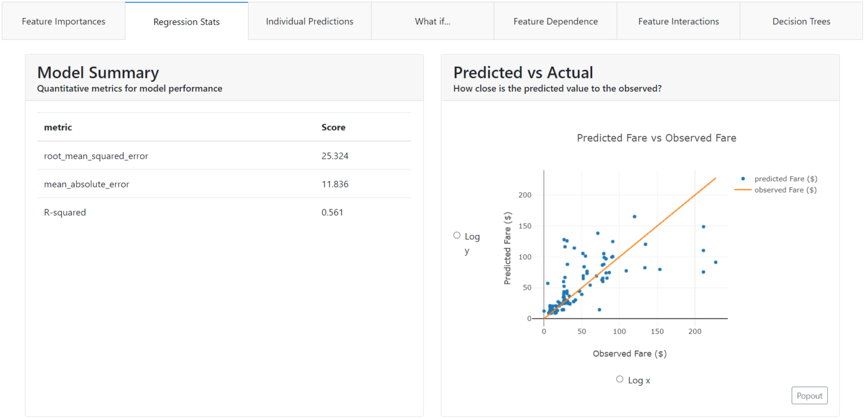Select the Regression Stats tab
The width and height of the screenshot is (868, 419).
coord(186,21)
